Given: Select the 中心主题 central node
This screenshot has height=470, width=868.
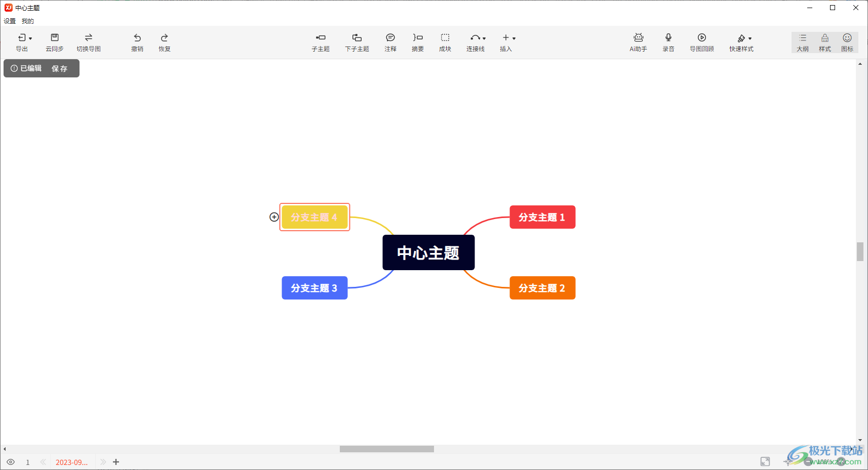Looking at the screenshot, I should [428, 252].
